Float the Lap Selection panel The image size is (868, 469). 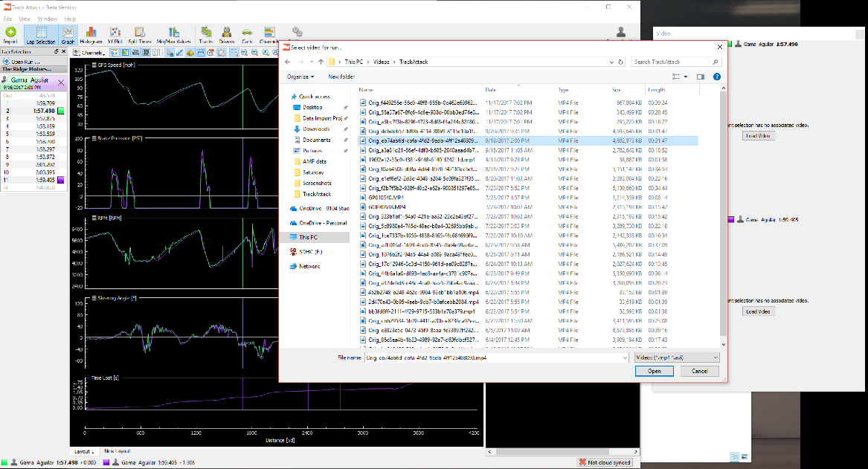tap(56, 51)
